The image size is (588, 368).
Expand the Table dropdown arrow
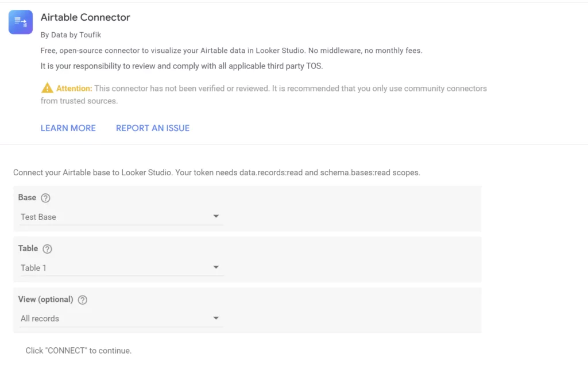pyautogui.click(x=216, y=267)
